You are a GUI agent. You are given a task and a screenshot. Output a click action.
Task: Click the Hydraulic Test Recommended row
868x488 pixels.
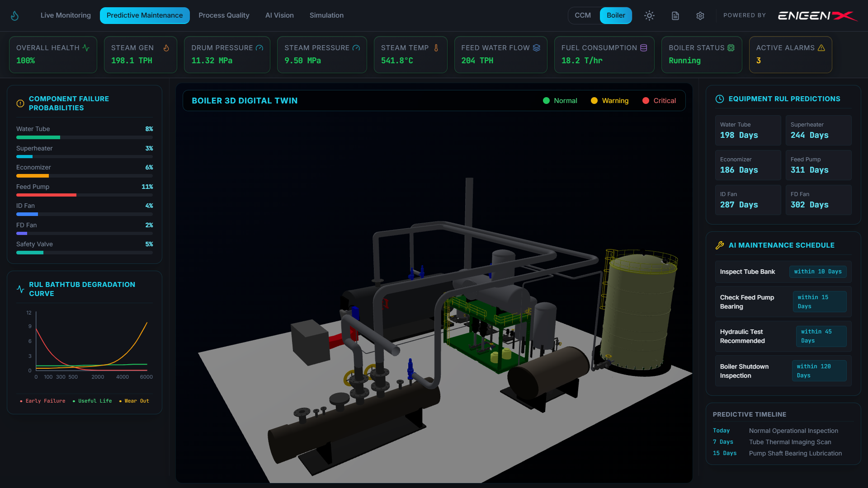pos(783,336)
